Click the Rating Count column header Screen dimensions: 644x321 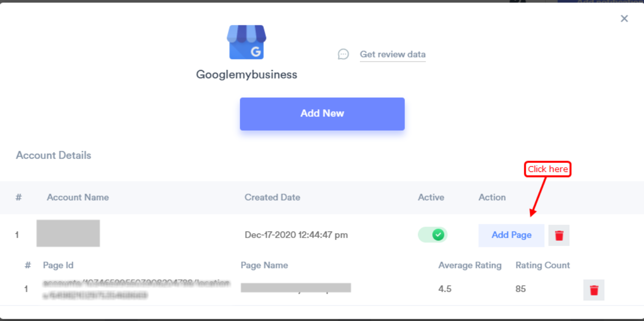(543, 265)
